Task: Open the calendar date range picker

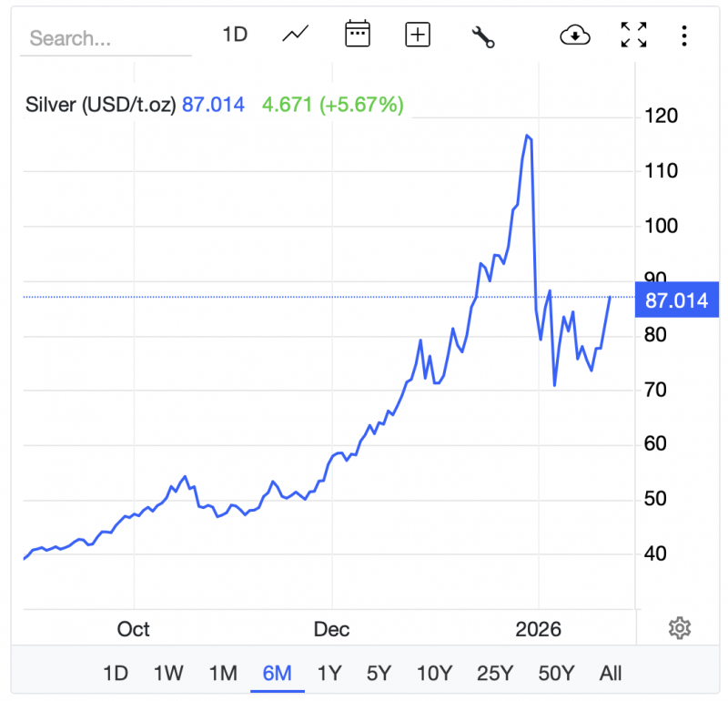Action: (357, 35)
